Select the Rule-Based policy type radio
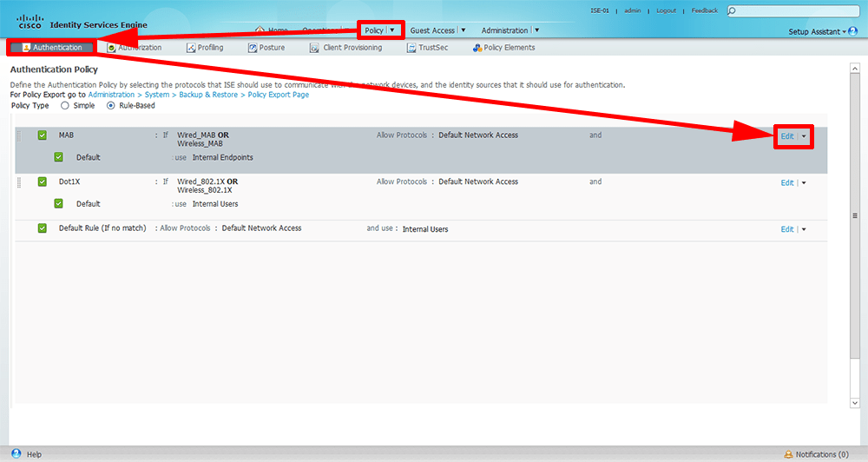868x462 pixels. (x=111, y=106)
